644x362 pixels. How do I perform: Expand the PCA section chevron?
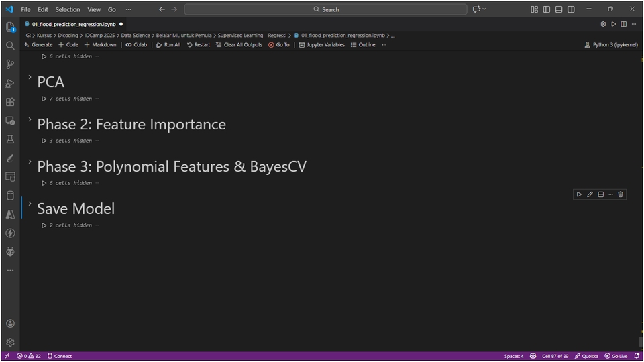click(30, 78)
